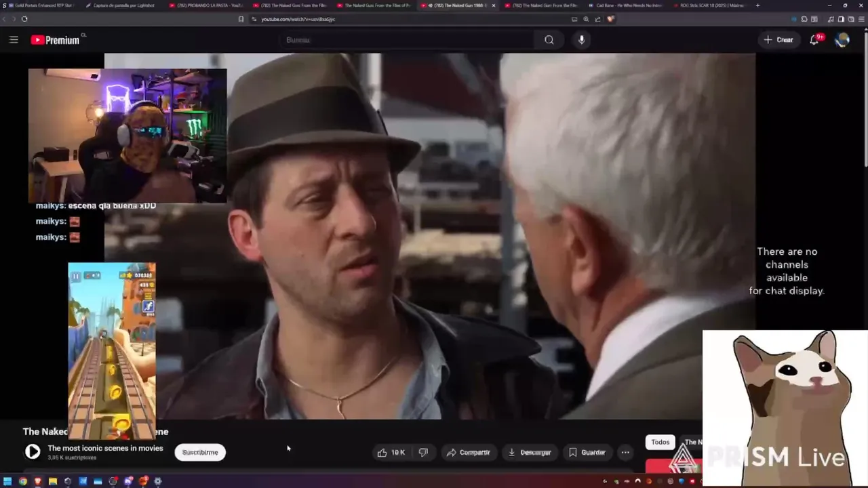Switch to PROBANDO LA PASTA YouTube tab
Screen dimensions: 868x488
(x=207, y=5)
